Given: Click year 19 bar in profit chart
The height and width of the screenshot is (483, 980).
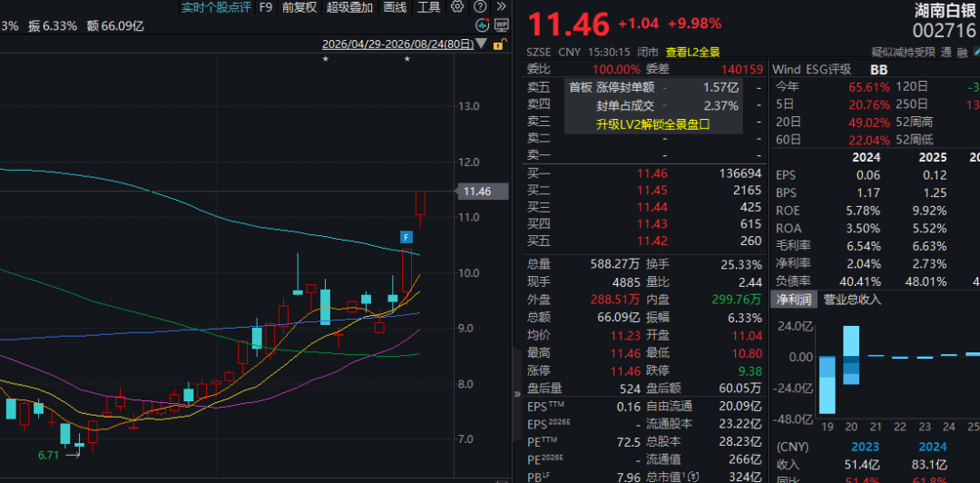Looking at the screenshot, I should (x=827, y=385).
